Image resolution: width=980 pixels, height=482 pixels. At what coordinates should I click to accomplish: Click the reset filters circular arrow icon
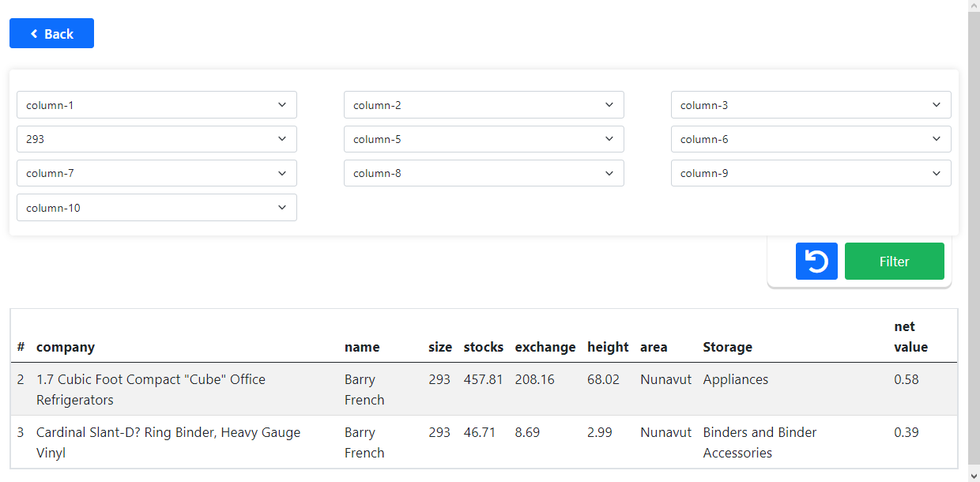[x=816, y=261]
